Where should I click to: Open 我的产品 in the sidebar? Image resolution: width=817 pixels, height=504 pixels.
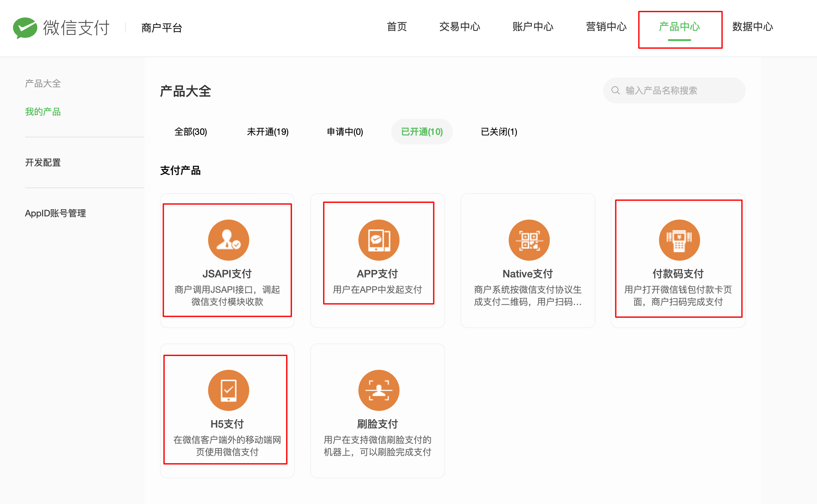coord(43,112)
